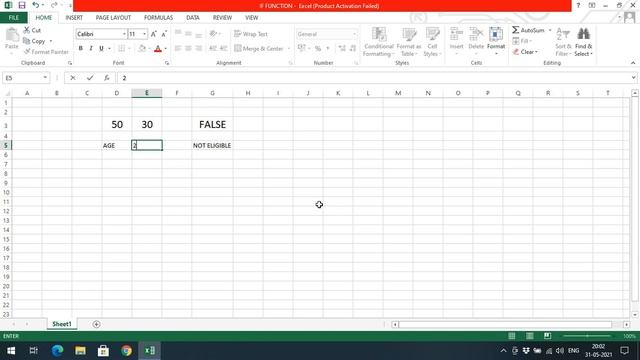Open the Calibri font name dropdown
Screen dimensions: 640x360
click(124, 34)
